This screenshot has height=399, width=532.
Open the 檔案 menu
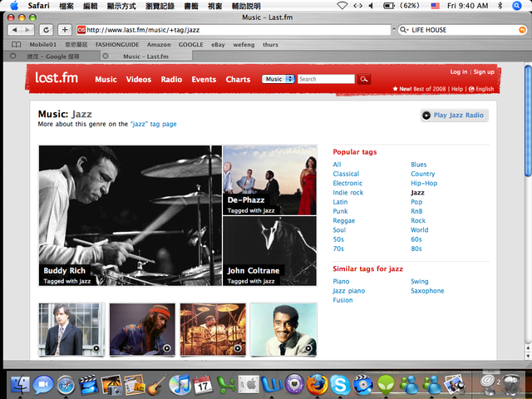click(66, 6)
